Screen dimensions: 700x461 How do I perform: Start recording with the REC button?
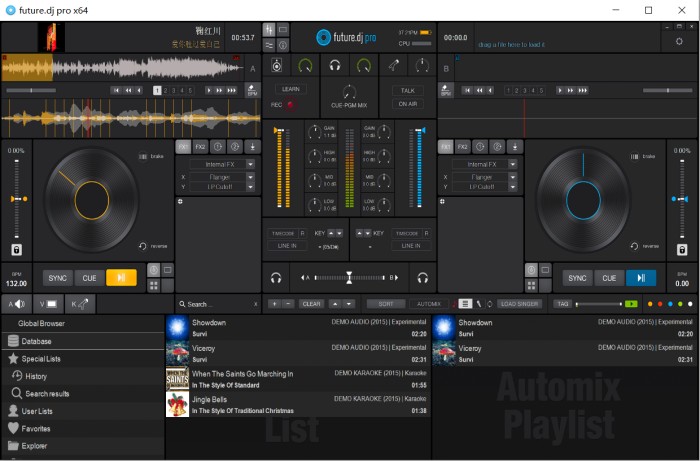[291, 105]
